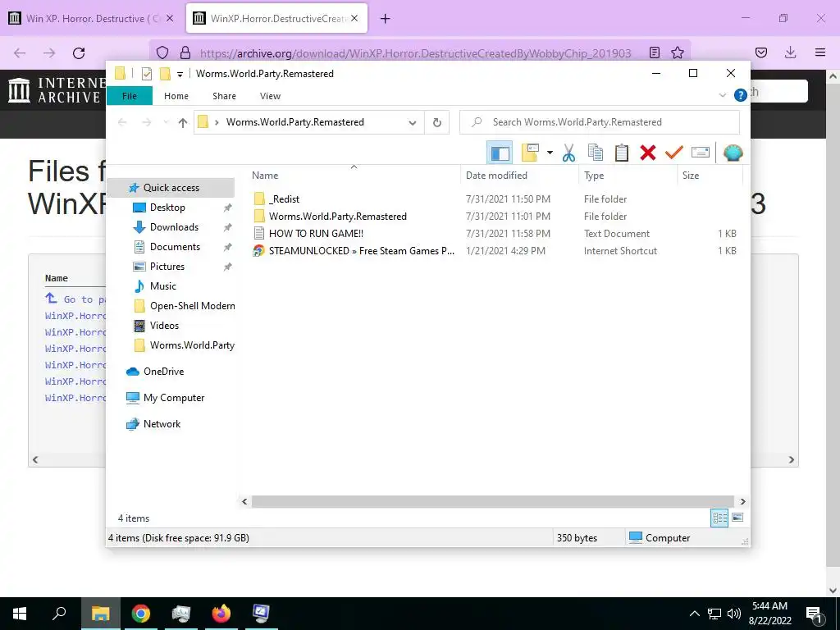
Task: Click the Properties checkmark in title bar
Action: (147, 74)
